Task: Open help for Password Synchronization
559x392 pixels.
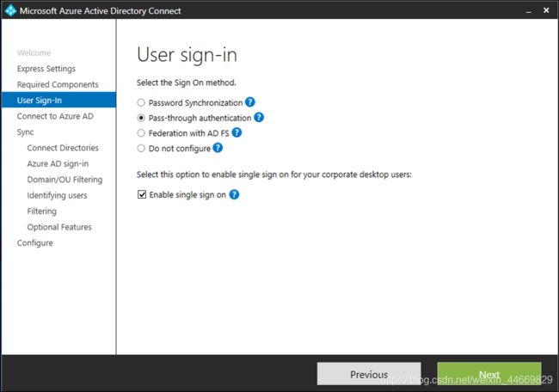Action: click(250, 102)
